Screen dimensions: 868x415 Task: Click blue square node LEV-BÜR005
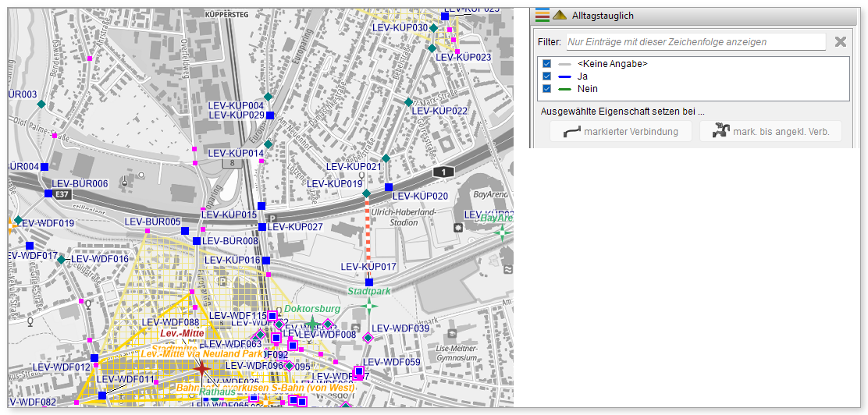coord(186,231)
